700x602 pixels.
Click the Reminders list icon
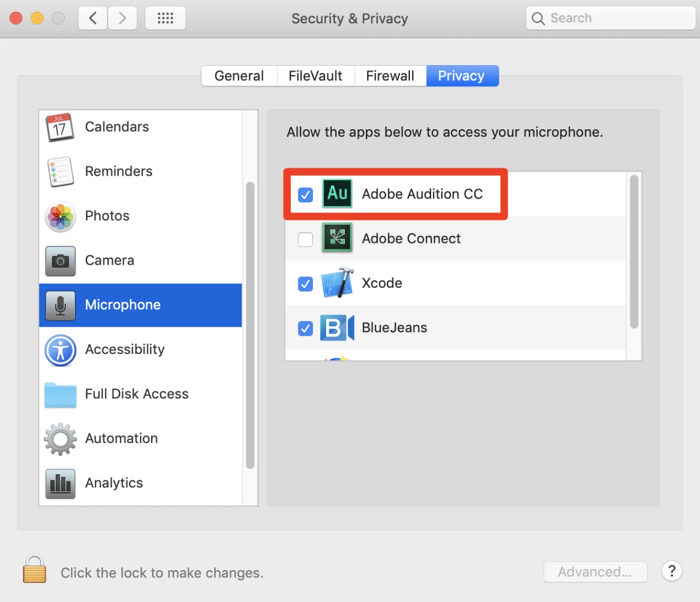60,172
